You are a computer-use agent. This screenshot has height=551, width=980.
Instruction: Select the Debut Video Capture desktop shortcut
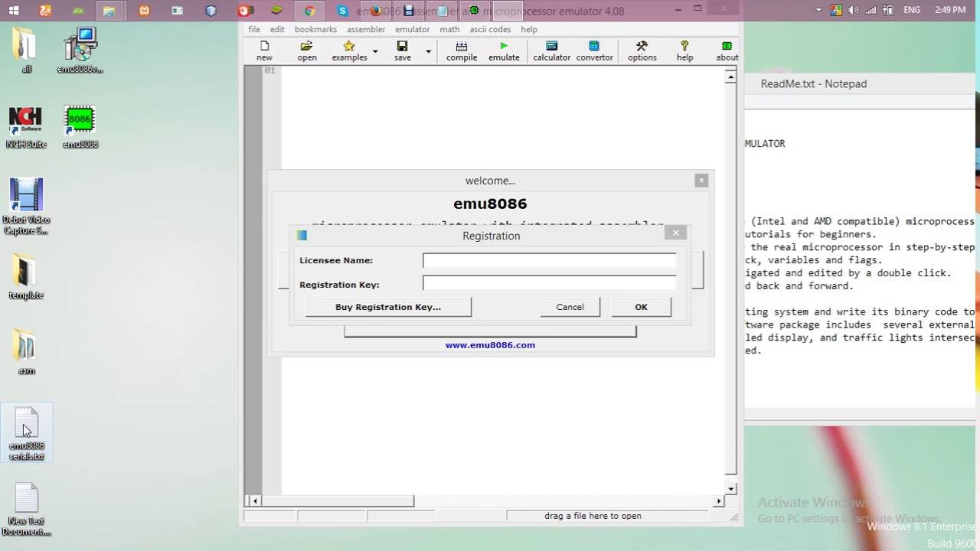point(26,207)
